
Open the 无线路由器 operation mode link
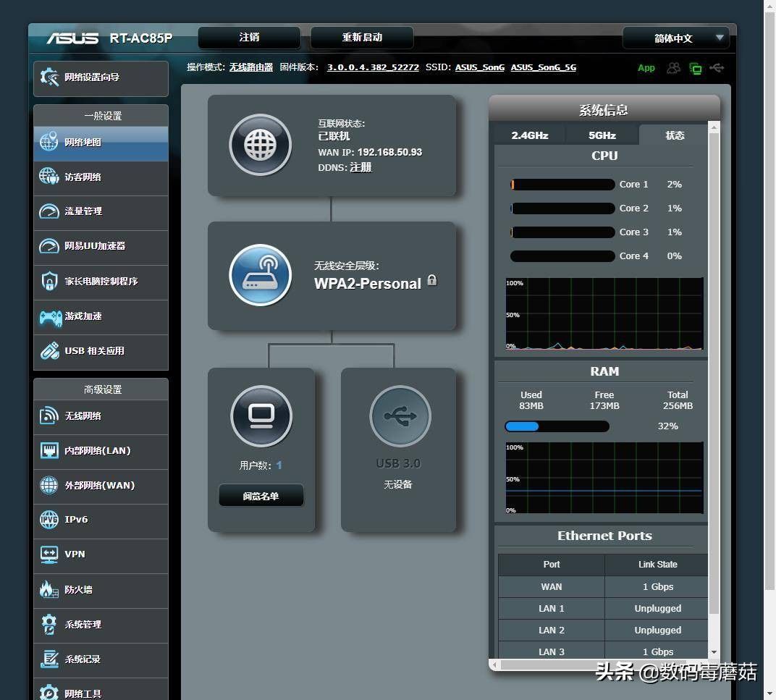[251, 67]
